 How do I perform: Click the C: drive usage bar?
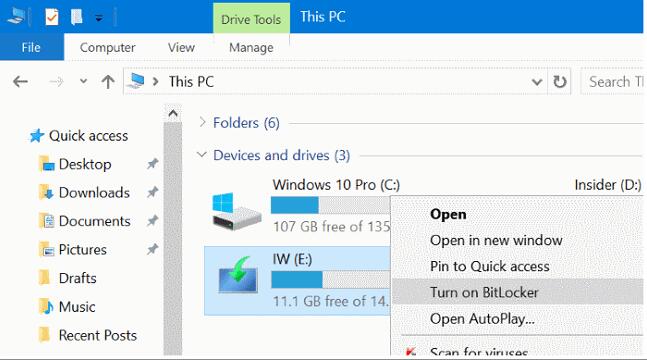tap(331, 205)
